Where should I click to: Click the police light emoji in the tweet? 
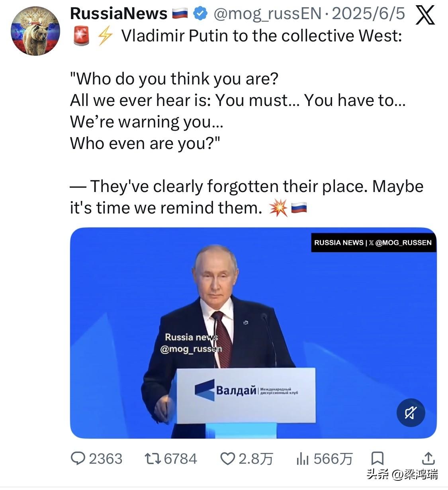[x=81, y=35]
